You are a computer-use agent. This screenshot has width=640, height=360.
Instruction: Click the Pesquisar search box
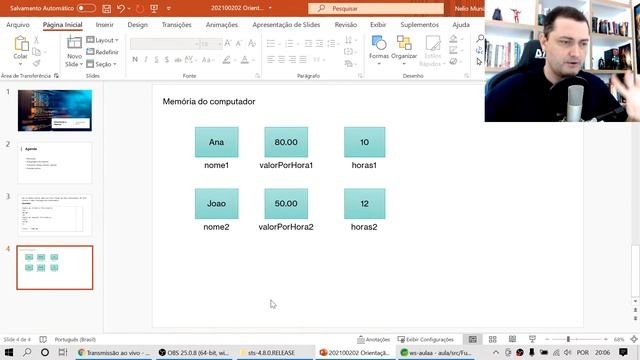pos(376,9)
